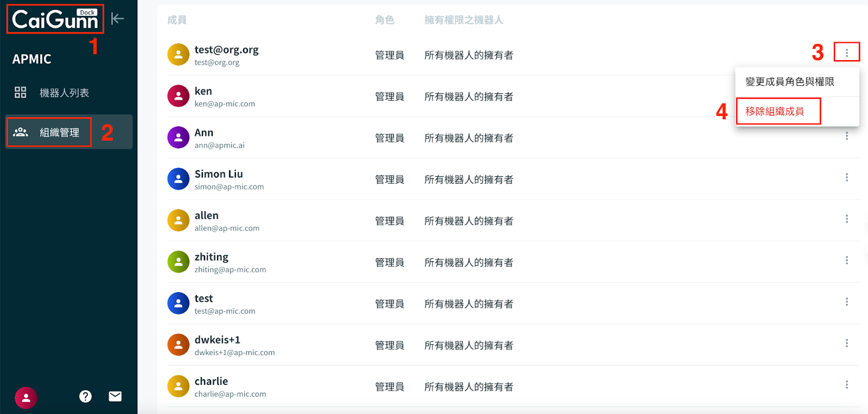Click Ann's purple avatar
The height and width of the screenshot is (414, 868).
tap(178, 138)
